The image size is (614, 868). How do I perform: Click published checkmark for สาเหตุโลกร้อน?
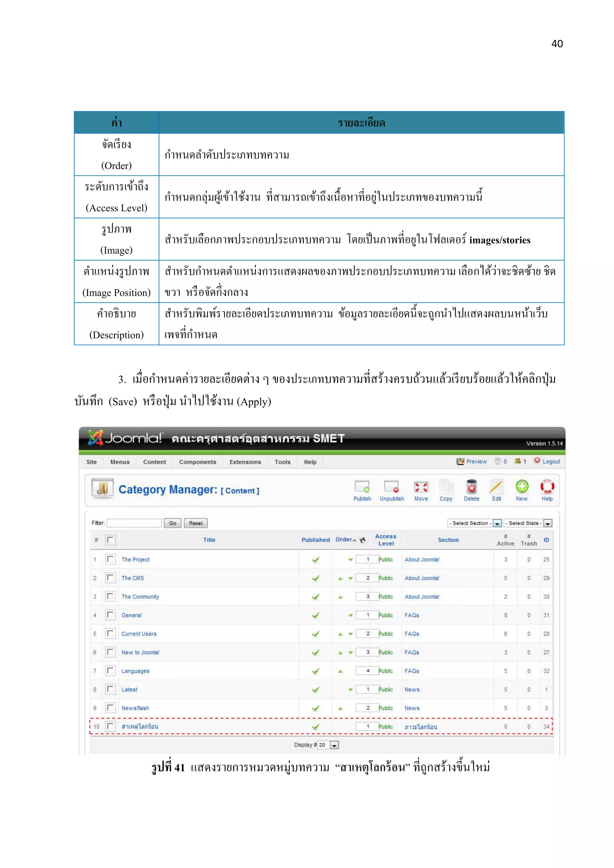315,727
